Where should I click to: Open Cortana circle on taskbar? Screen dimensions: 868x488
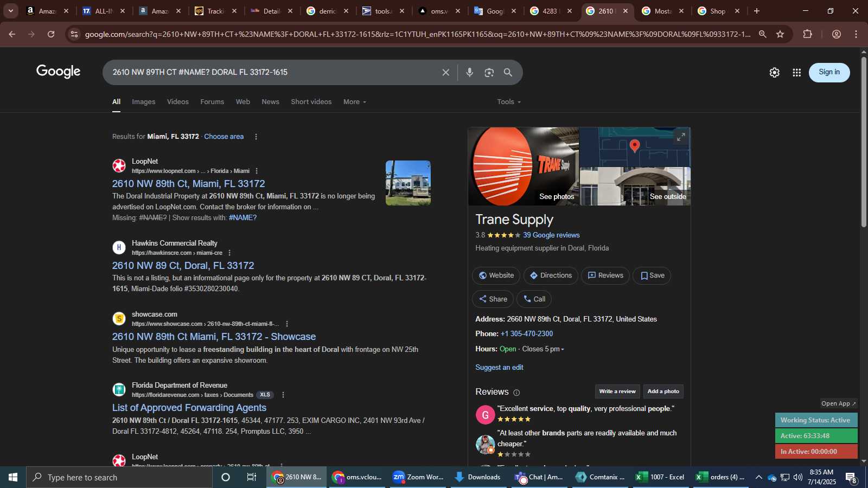[x=226, y=477]
